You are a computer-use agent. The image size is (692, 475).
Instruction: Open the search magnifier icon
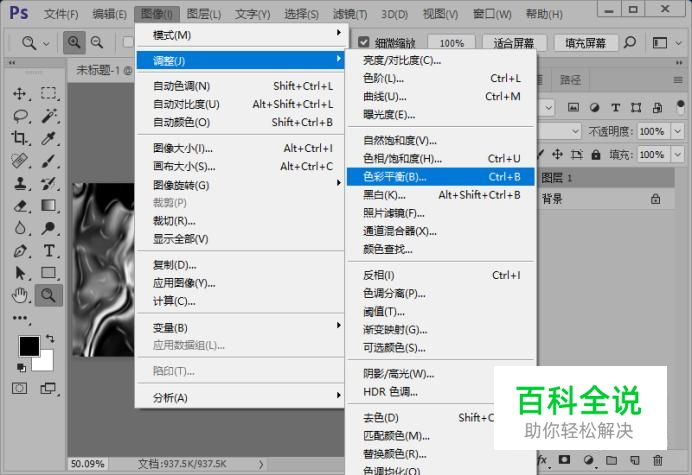coord(630,42)
